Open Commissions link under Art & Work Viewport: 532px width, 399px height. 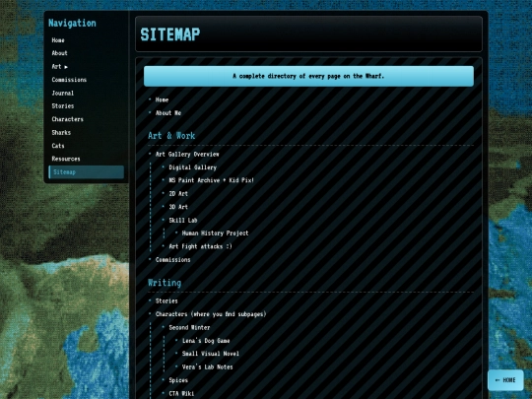[172, 260]
